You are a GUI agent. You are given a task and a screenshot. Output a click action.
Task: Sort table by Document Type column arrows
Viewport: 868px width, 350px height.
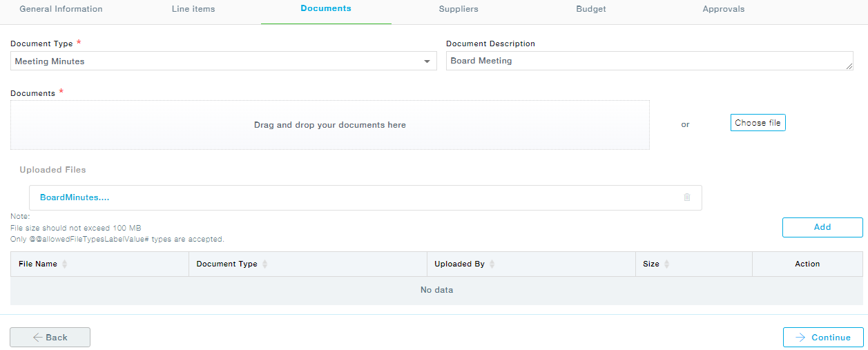click(264, 264)
